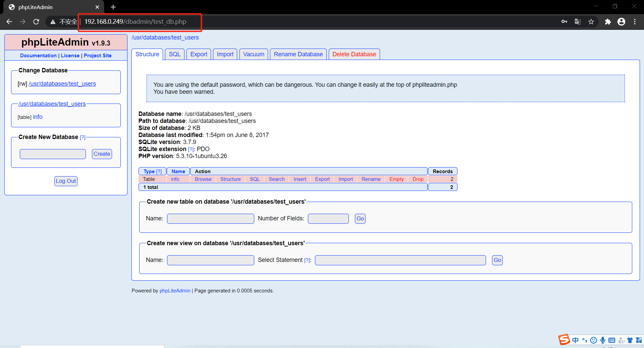The image size is (644, 348).
Task: Open Export action for info table
Action: (322, 179)
